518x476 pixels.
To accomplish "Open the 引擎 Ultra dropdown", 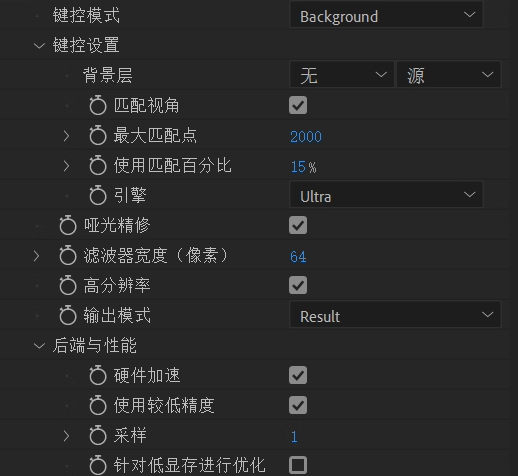I will coord(386,195).
